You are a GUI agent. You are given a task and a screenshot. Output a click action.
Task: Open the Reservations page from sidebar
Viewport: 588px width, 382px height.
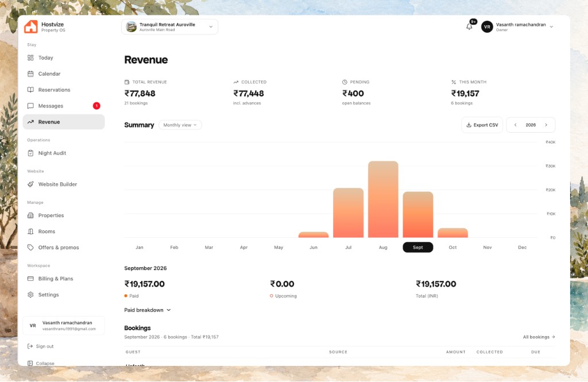tap(64, 90)
